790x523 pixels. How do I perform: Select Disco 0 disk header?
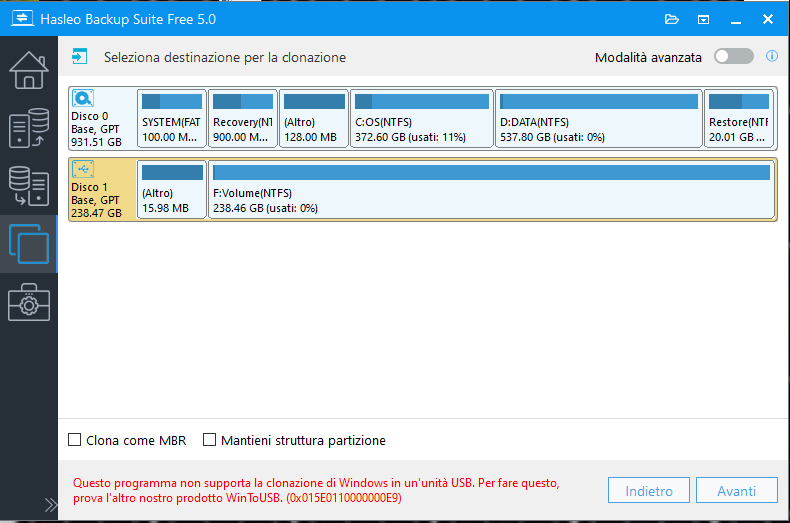pyautogui.click(x=103, y=118)
